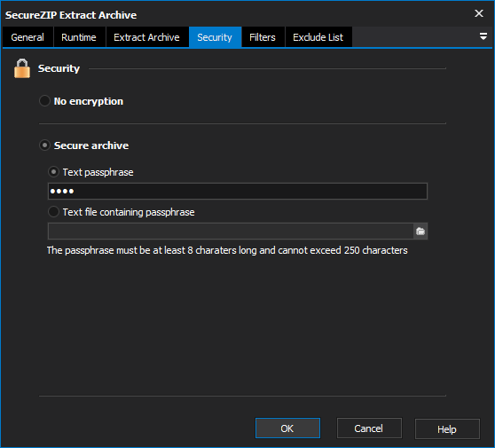Focus the passphrase text field

[238, 191]
